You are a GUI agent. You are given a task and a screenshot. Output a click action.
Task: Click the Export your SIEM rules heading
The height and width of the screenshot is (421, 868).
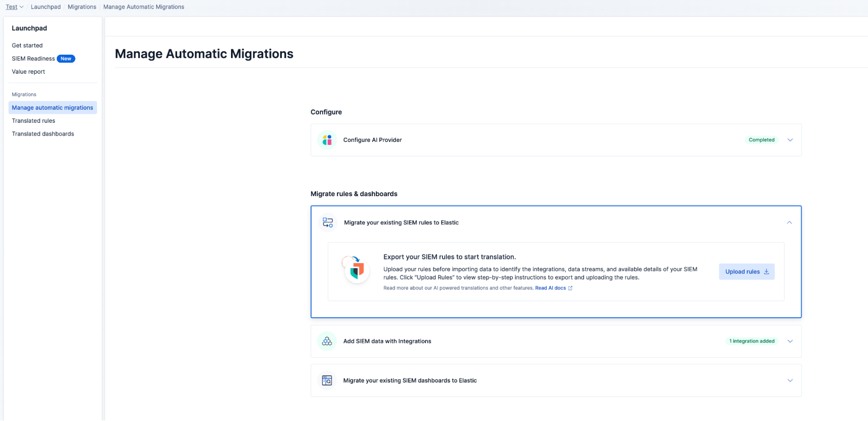pos(449,257)
